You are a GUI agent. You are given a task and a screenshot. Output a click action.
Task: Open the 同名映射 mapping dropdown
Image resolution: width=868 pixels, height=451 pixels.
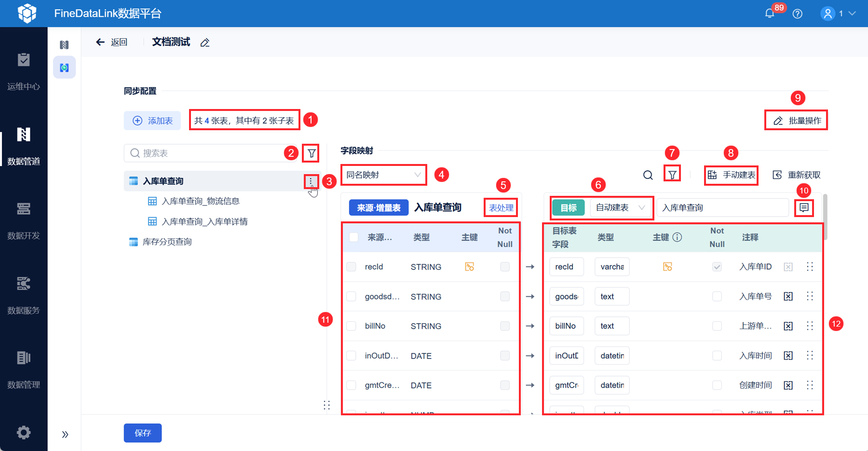coord(384,175)
